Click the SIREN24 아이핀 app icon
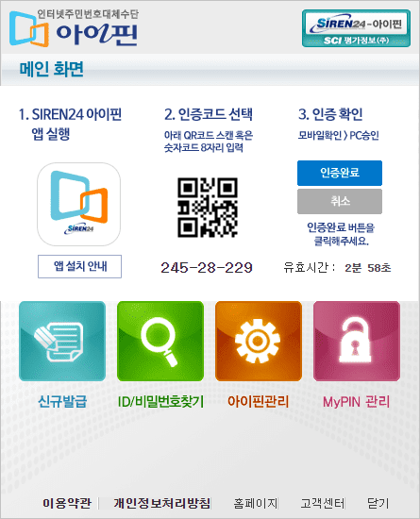 click(x=78, y=204)
